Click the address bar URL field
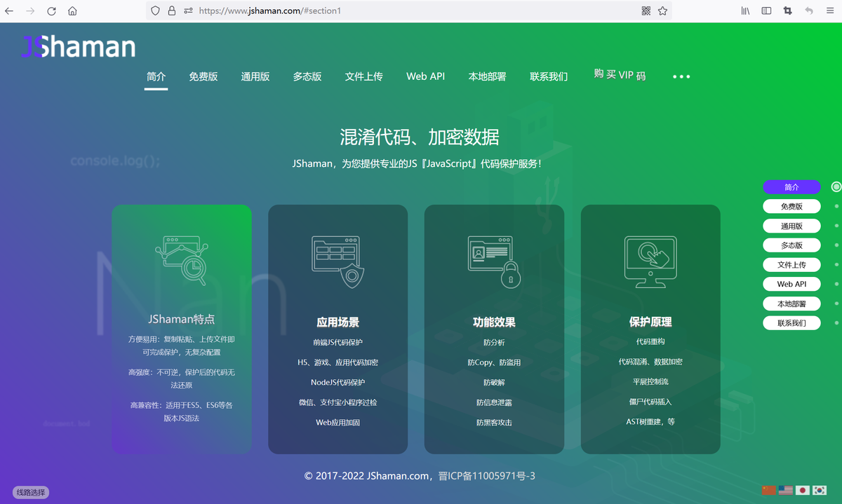 409,11
